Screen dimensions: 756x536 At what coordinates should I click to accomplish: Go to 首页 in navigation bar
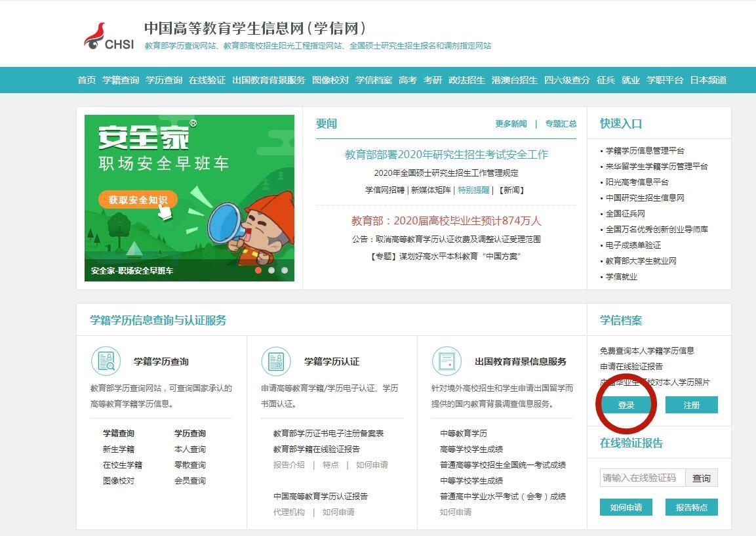click(x=87, y=80)
